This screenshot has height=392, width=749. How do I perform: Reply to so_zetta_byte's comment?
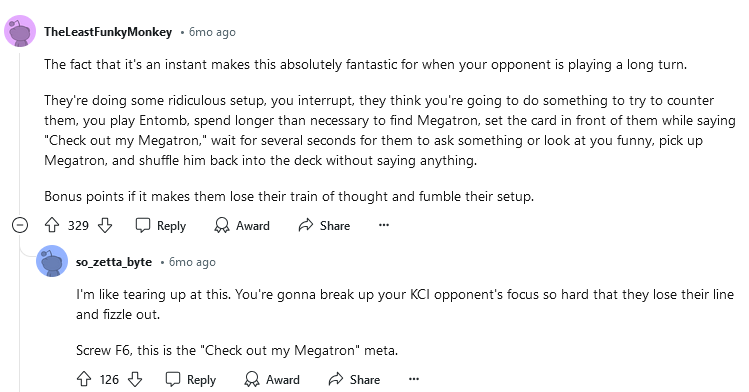click(x=191, y=379)
